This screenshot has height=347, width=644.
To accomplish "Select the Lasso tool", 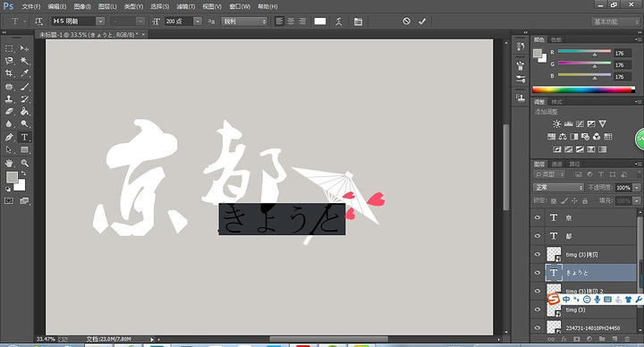I will [9, 61].
